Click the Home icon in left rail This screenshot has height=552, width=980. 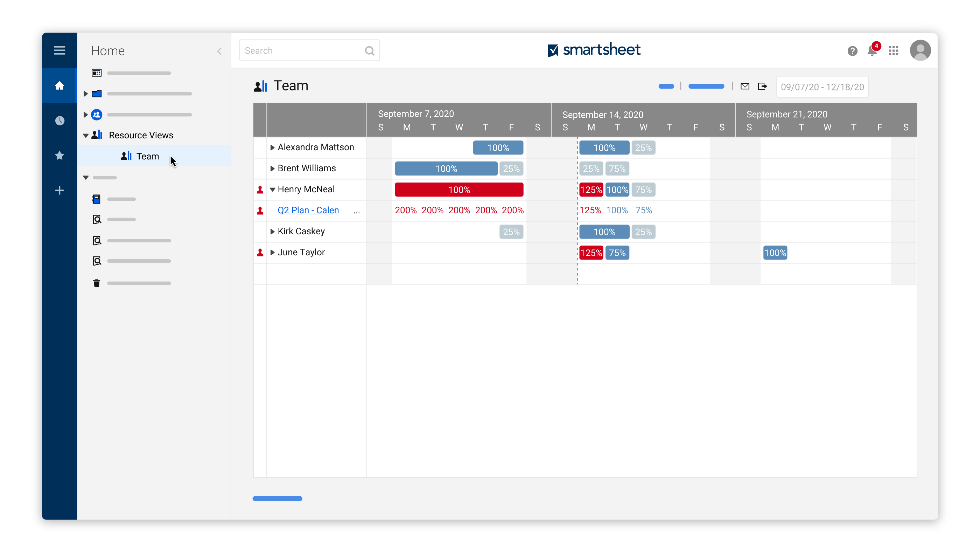point(59,86)
